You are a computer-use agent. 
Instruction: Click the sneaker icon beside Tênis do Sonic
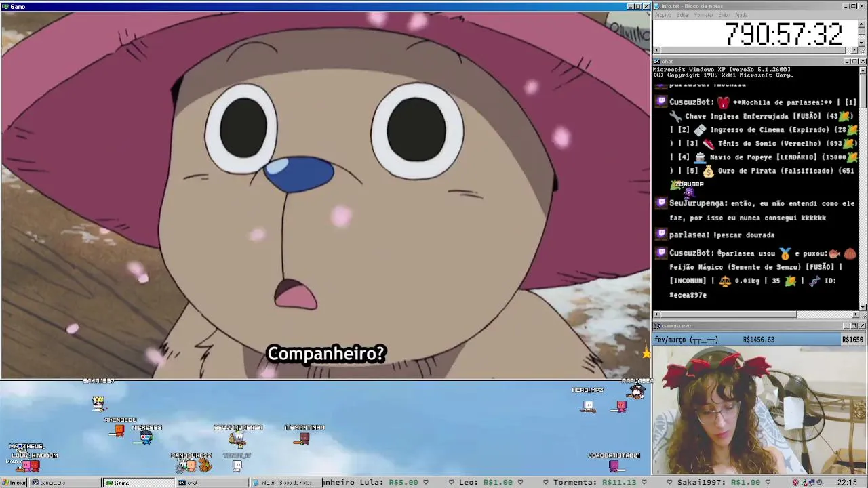(x=708, y=144)
